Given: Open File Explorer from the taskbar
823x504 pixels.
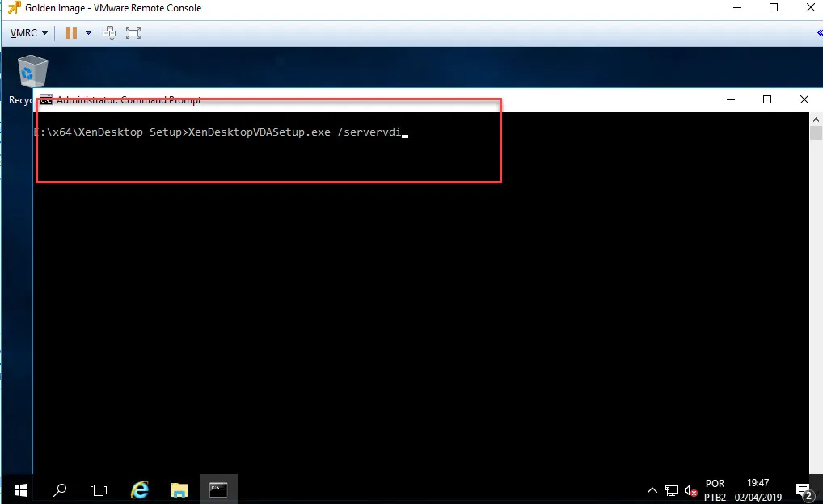Looking at the screenshot, I should 179,489.
